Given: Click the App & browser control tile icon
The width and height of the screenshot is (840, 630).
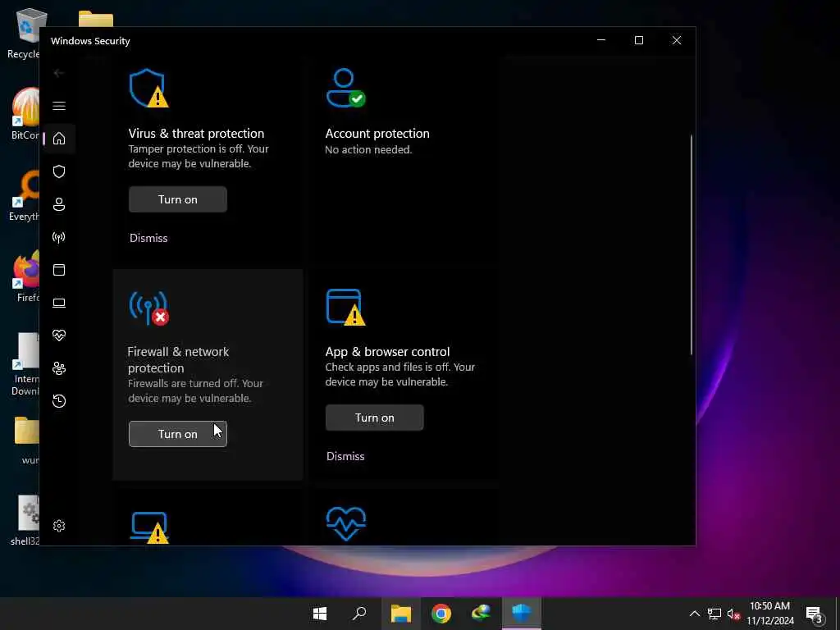Looking at the screenshot, I should [x=345, y=307].
